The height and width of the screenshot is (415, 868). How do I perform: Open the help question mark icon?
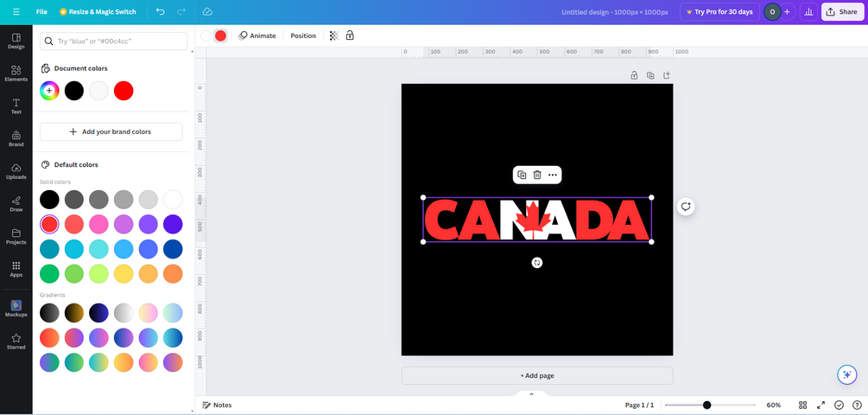857,405
